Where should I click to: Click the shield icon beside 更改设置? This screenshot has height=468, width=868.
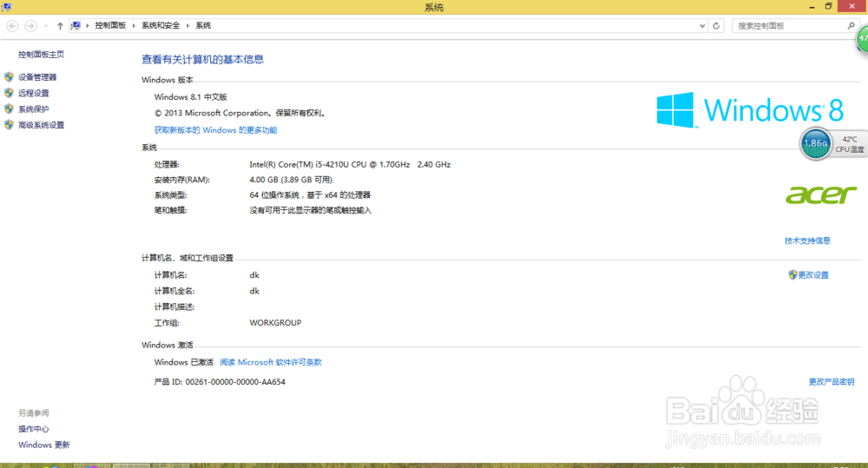(792, 274)
